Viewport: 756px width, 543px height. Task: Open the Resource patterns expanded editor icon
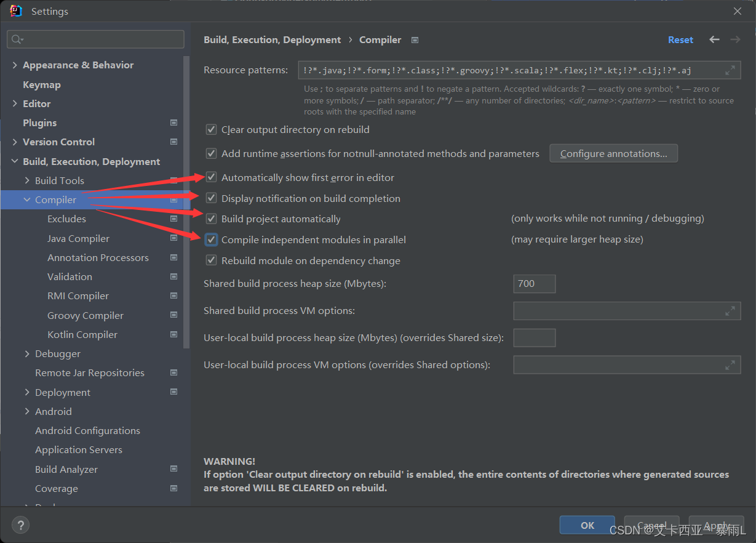[x=731, y=70]
